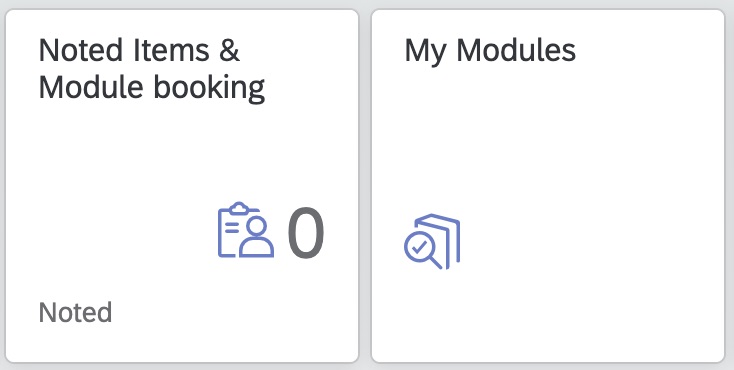Click the person silhouette in clipboard icon
Viewport: 734px width, 370px height.
point(256,237)
